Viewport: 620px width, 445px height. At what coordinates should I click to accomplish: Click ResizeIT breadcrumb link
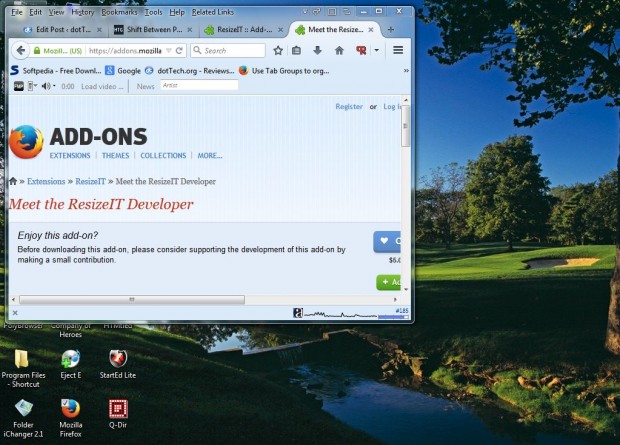click(91, 181)
